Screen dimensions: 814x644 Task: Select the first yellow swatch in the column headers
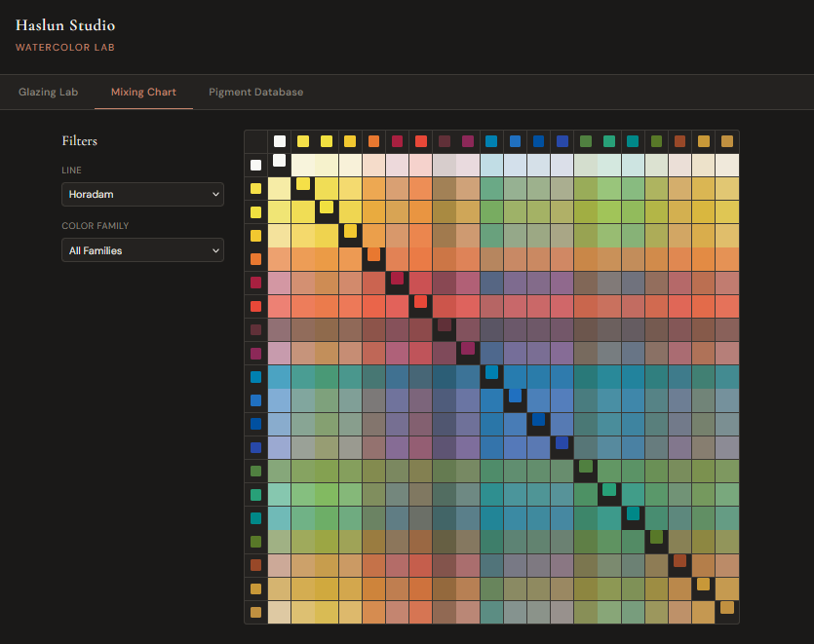303,141
